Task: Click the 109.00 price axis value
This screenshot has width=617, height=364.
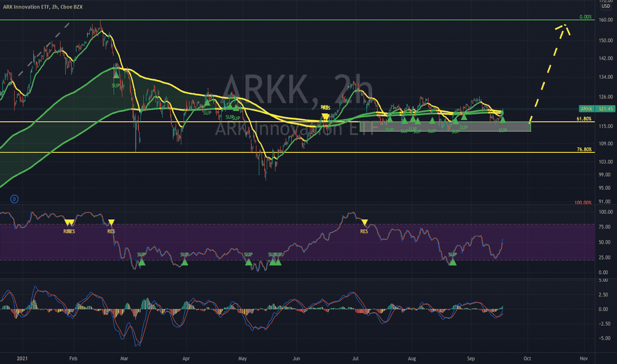Action: [606, 144]
